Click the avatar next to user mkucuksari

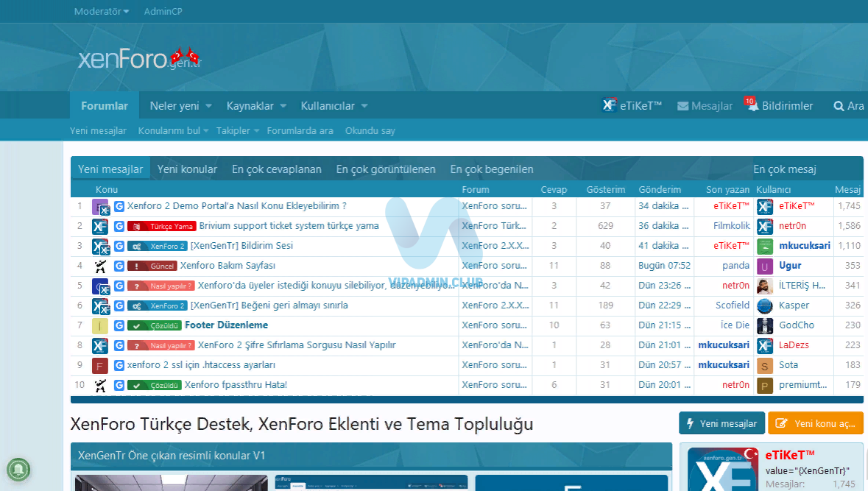[x=764, y=247]
